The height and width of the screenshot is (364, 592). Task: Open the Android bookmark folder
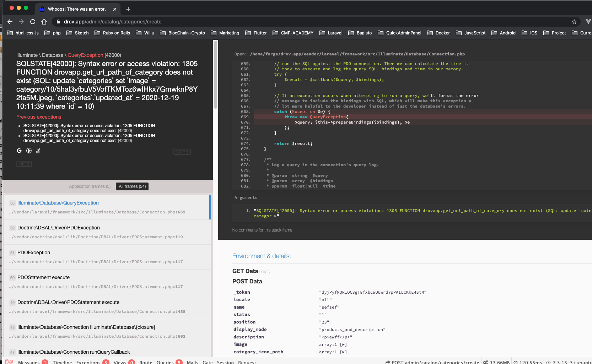[503, 33]
